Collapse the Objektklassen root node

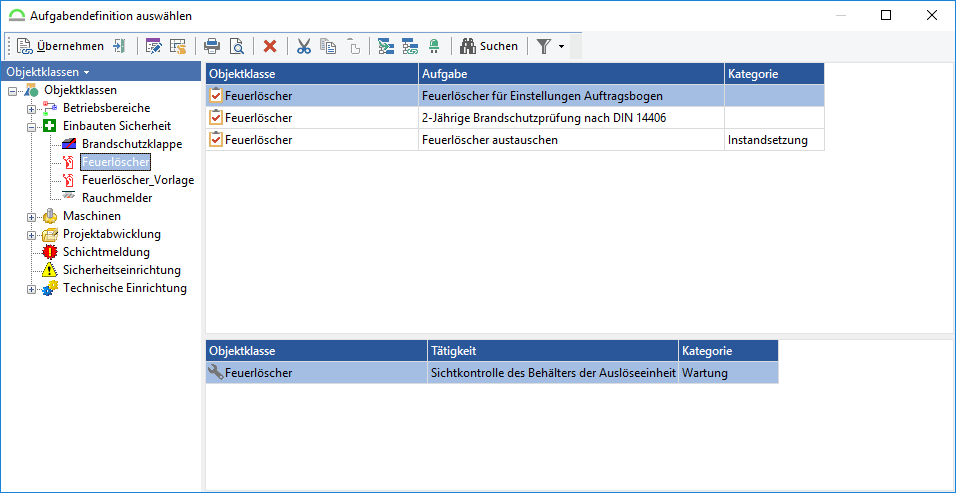coord(13,91)
